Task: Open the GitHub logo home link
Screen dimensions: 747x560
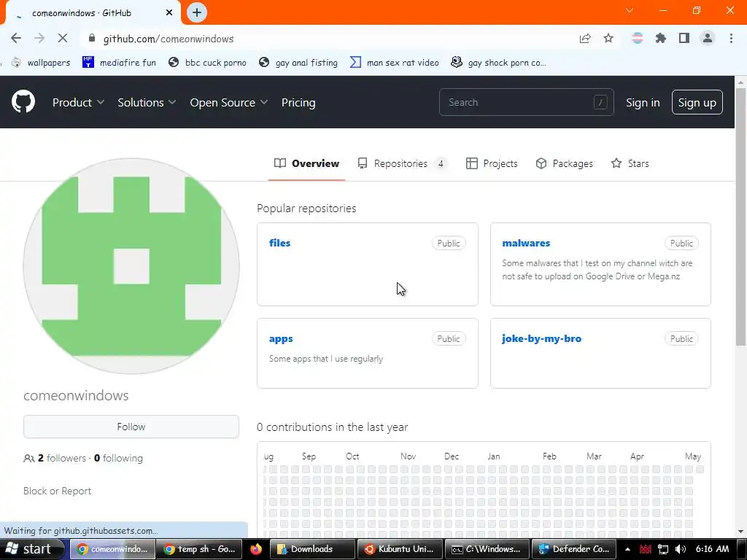Action: [23, 101]
